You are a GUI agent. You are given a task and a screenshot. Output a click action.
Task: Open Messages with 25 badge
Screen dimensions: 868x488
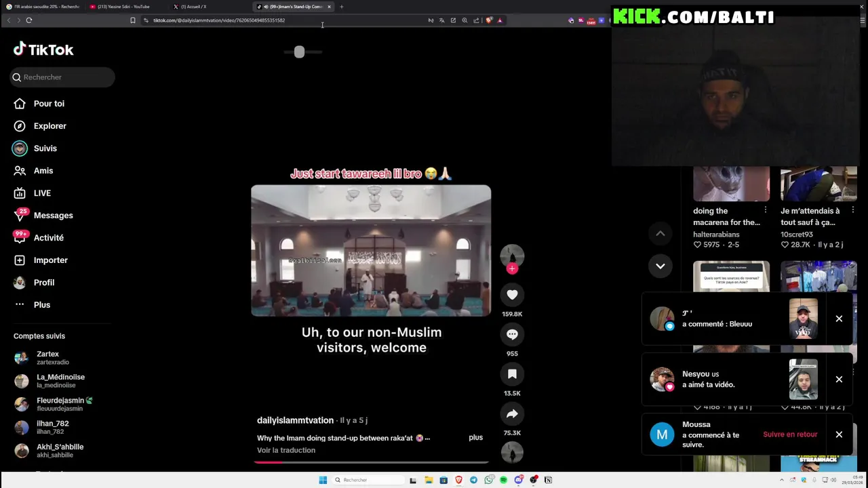tap(43, 216)
